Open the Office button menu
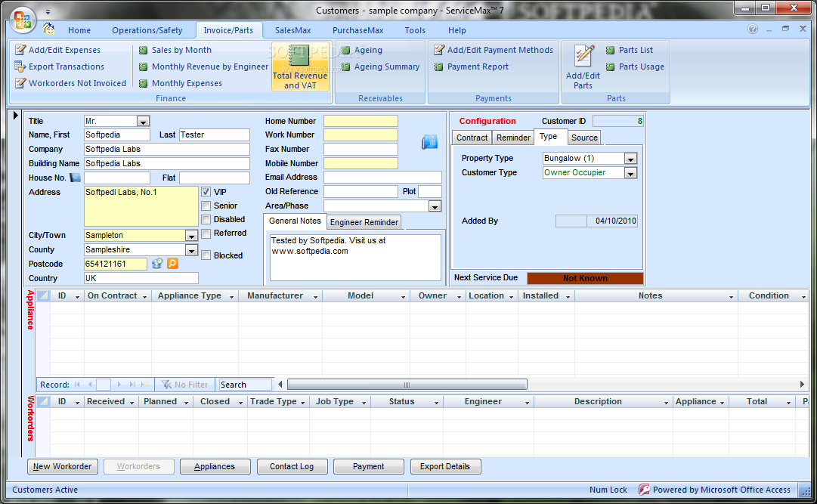 click(23, 20)
